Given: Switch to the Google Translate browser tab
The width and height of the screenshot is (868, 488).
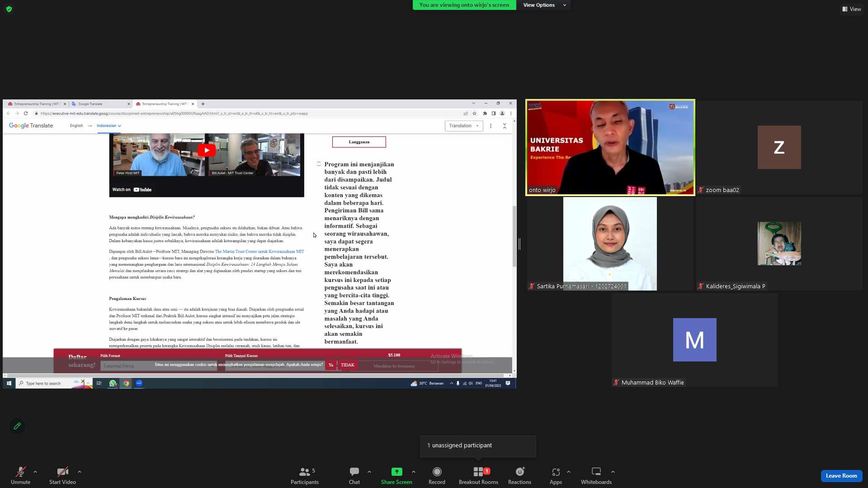Looking at the screenshot, I should click(100, 104).
